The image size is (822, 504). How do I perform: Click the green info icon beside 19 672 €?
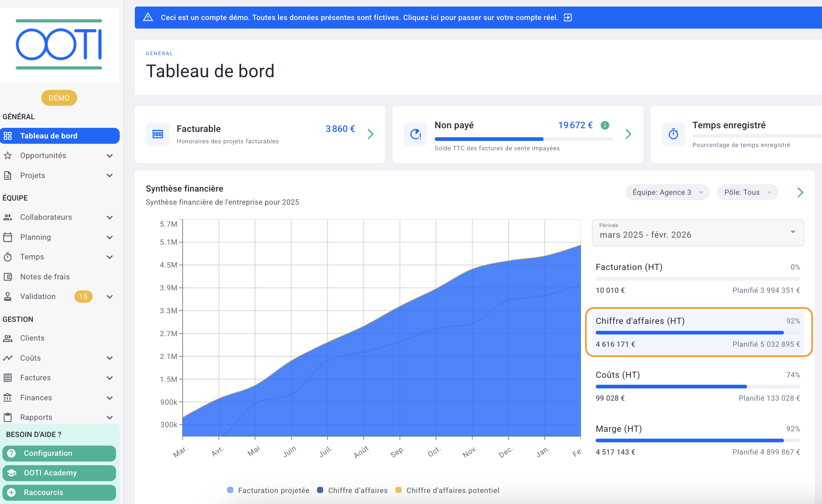(605, 125)
